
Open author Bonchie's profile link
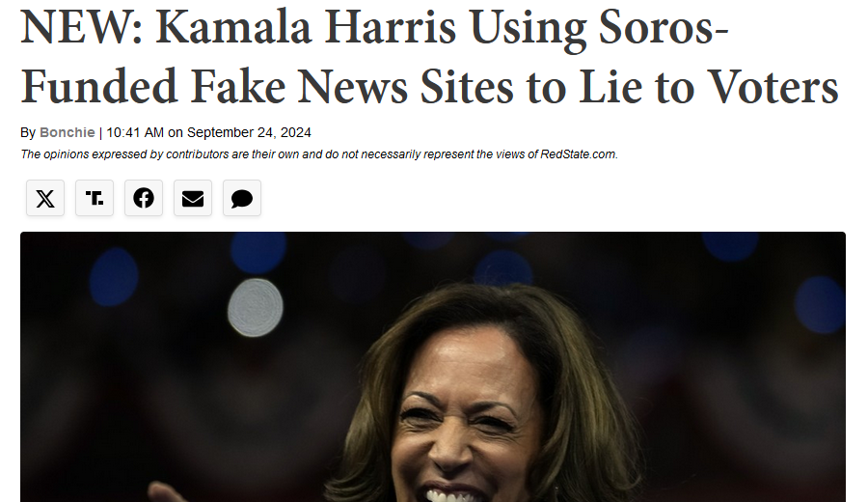tap(67, 132)
